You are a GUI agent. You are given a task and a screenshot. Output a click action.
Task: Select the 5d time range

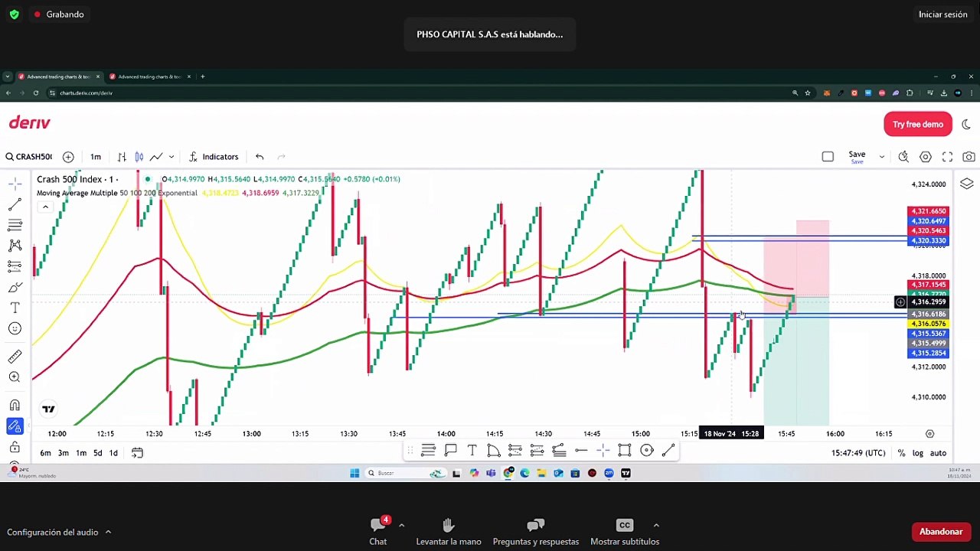click(x=97, y=453)
